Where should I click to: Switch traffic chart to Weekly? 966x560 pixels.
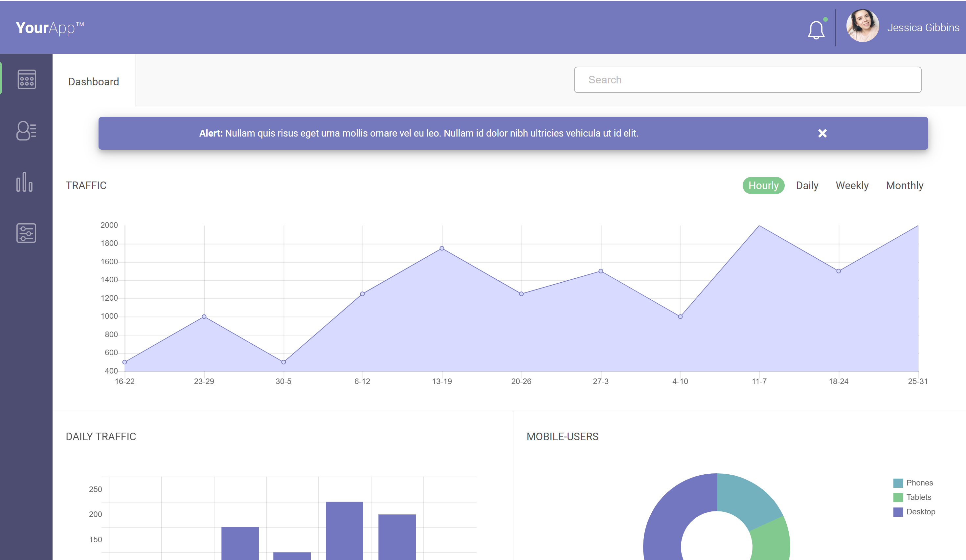point(852,185)
